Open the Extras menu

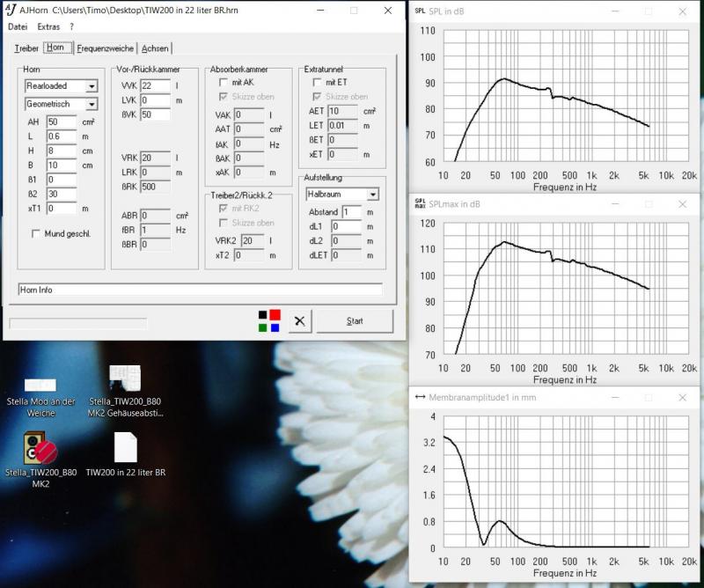tap(48, 27)
